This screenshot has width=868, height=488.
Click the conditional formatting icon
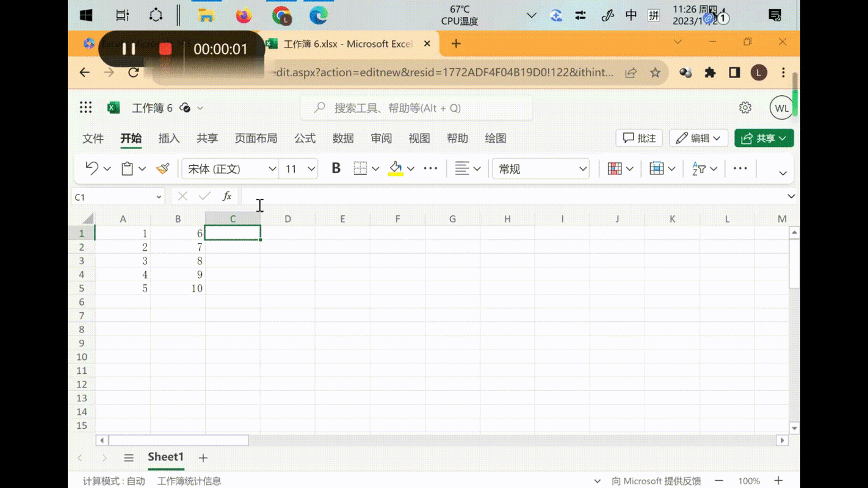pyautogui.click(x=615, y=169)
